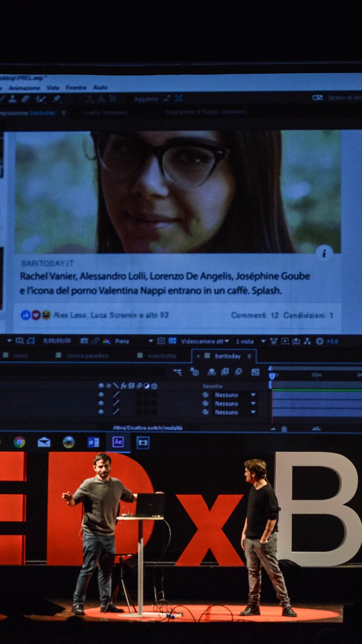Viewport: 362px width, 644px height.
Task: Toggle visibility of the second layer
Action: tap(101, 404)
